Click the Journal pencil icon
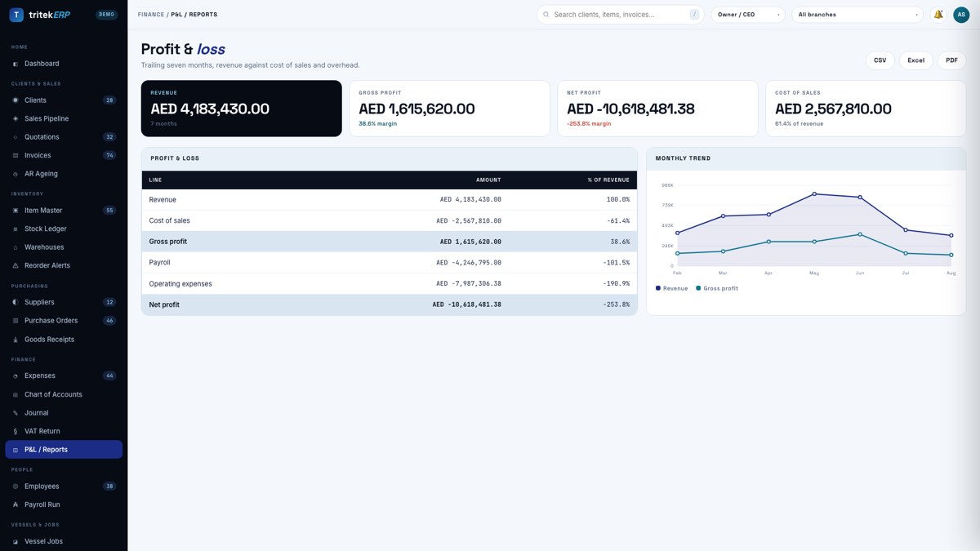The image size is (980, 551). [16, 413]
